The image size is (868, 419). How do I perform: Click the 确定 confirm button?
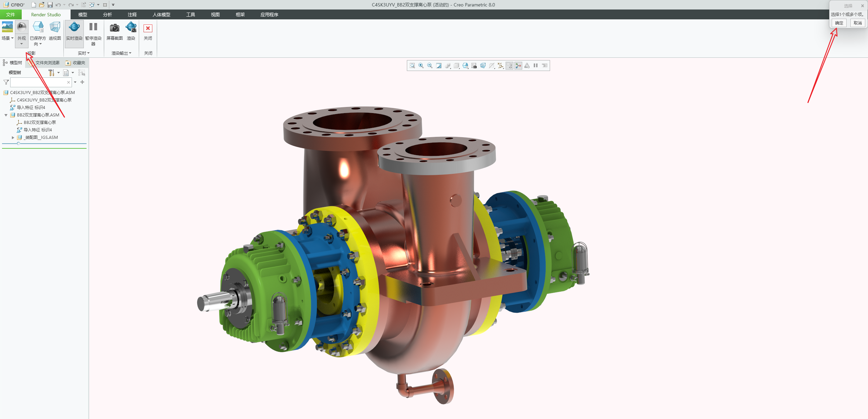click(839, 23)
